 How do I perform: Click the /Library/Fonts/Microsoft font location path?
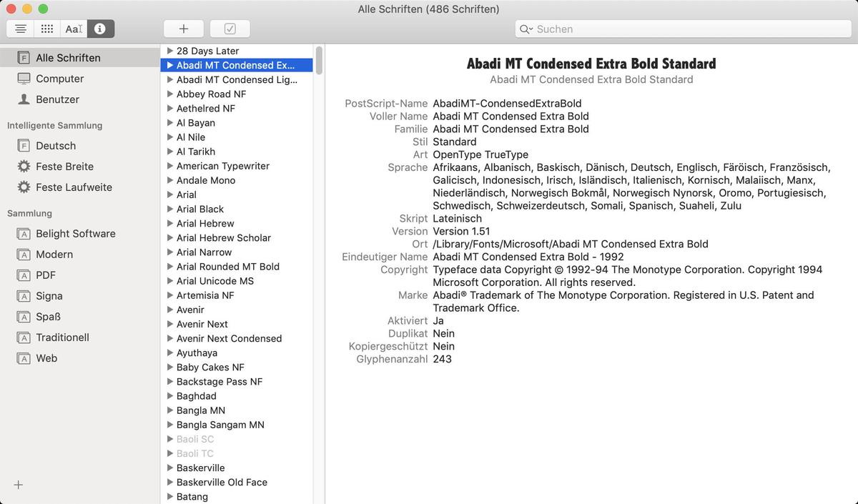pos(571,244)
